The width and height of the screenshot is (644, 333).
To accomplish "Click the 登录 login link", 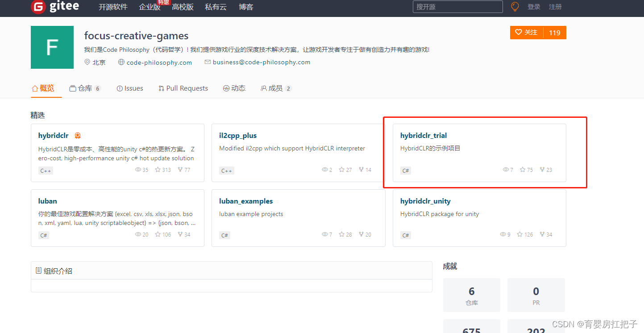I will [534, 7].
